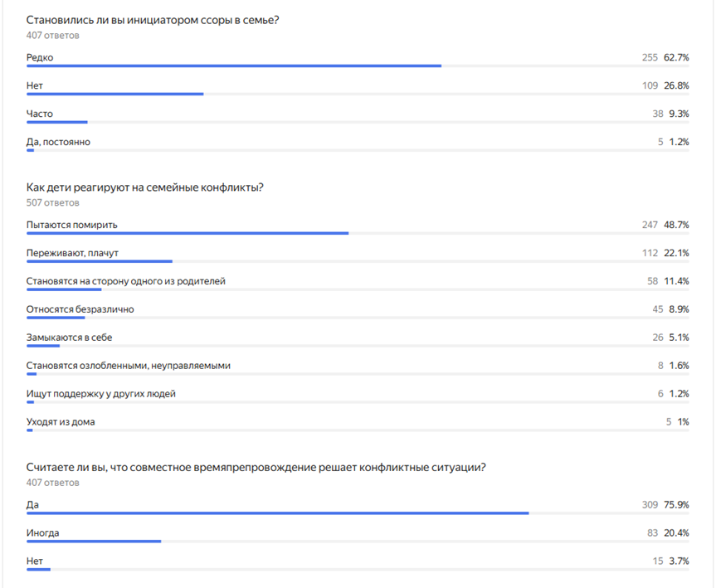The width and height of the screenshot is (716, 588).
Task: Select the 'Часто' answer row
Action: (358, 116)
